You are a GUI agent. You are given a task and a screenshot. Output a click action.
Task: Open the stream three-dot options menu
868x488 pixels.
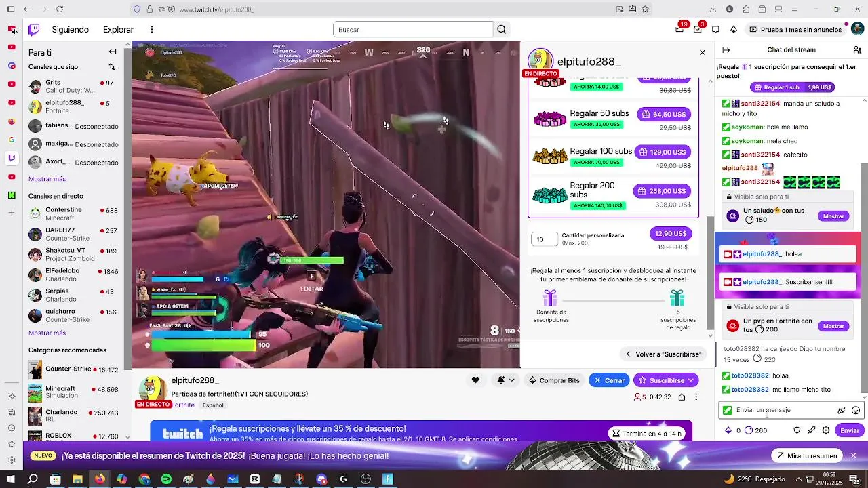coord(696,396)
